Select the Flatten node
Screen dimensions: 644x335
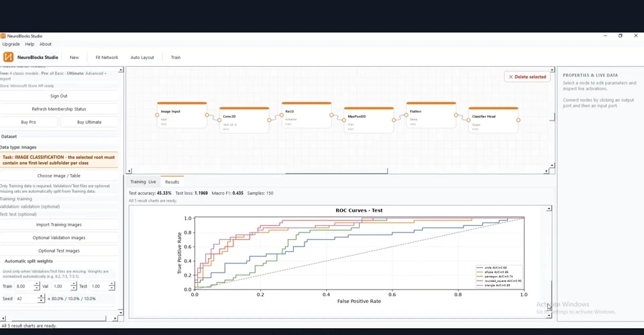pos(431,115)
